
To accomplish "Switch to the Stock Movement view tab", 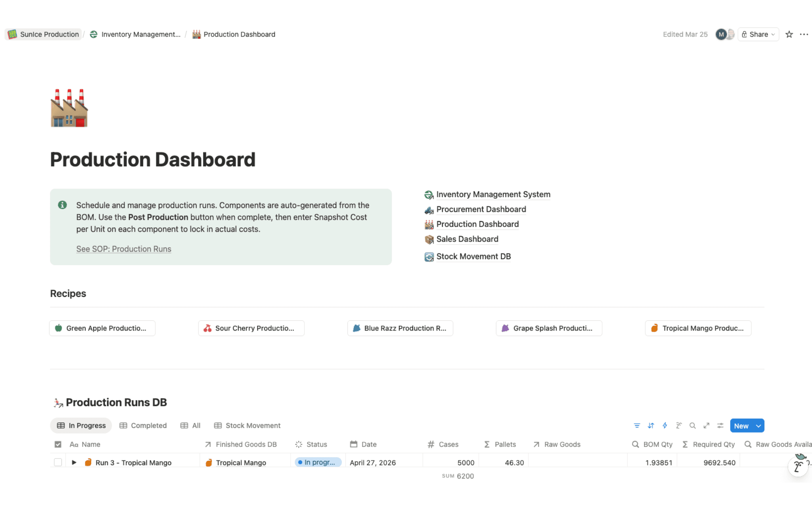I will coord(253,425).
